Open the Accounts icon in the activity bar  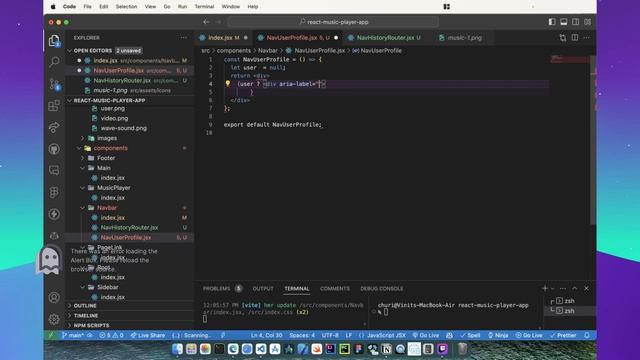click(x=54, y=298)
